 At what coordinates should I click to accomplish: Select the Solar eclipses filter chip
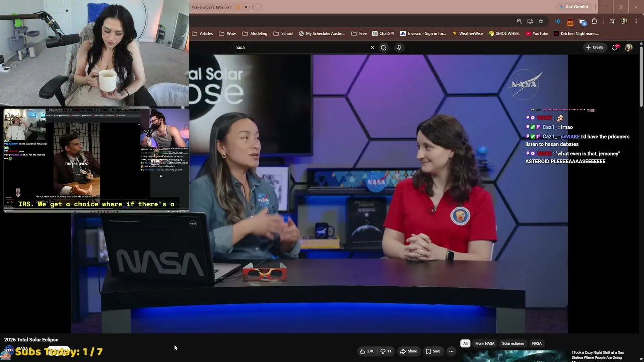point(513,344)
